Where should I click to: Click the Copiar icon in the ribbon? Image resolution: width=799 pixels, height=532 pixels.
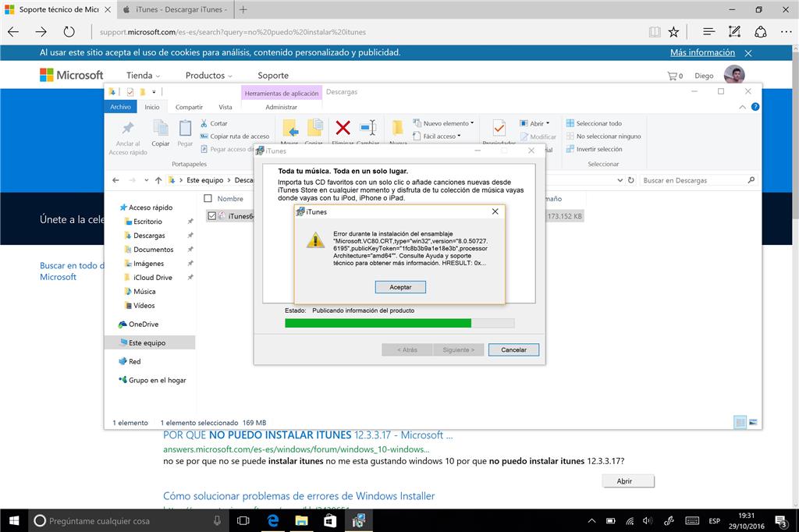161,129
